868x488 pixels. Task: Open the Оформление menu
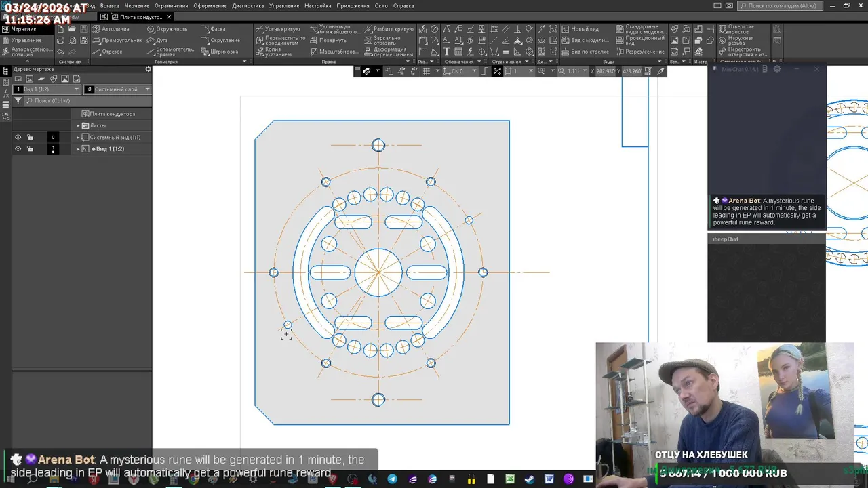tap(210, 5)
